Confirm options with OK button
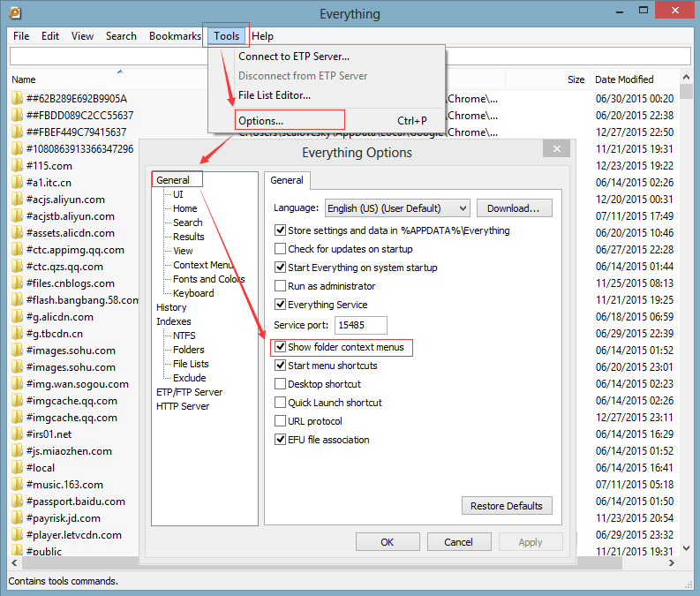700x596 pixels. (x=387, y=542)
